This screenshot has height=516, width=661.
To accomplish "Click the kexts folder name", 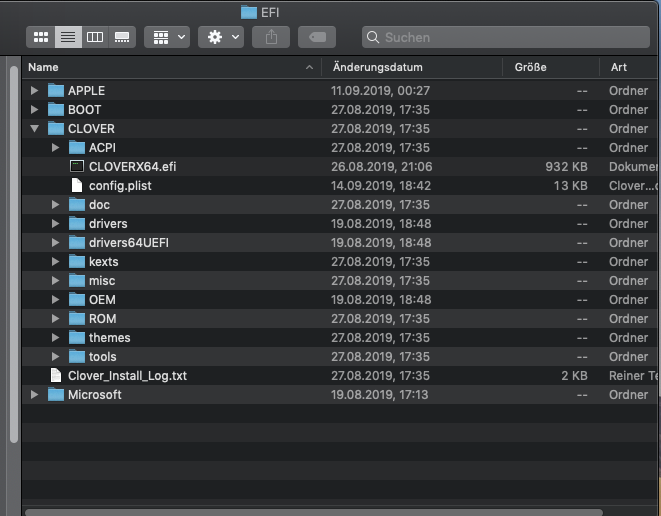I will tap(104, 261).
